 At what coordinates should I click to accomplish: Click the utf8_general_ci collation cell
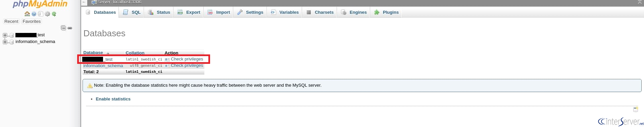pyautogui.click(x=146, y=66)
